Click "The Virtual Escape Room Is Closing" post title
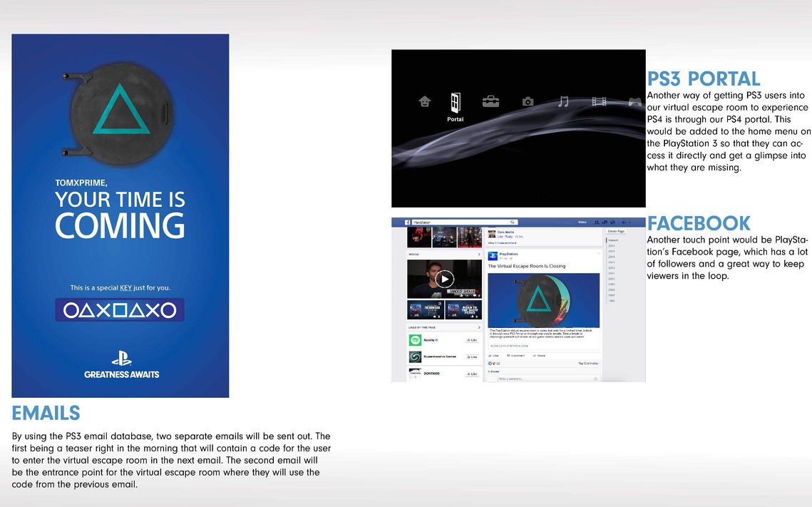The width and height of the screenshot is (812, 507). pos(527,266)
